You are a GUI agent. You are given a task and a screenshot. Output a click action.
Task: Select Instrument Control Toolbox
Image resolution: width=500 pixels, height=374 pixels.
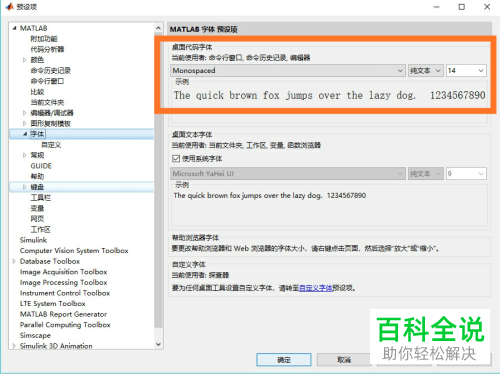(x=65, y=293)
